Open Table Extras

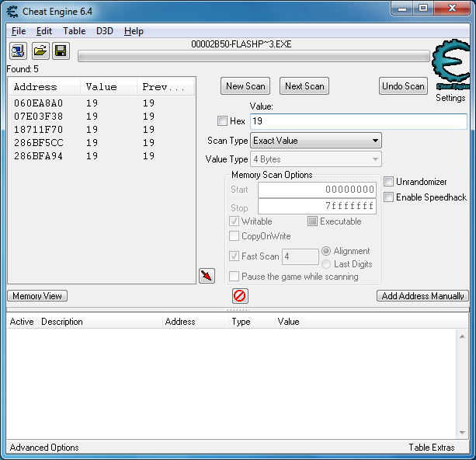point(432,448)
